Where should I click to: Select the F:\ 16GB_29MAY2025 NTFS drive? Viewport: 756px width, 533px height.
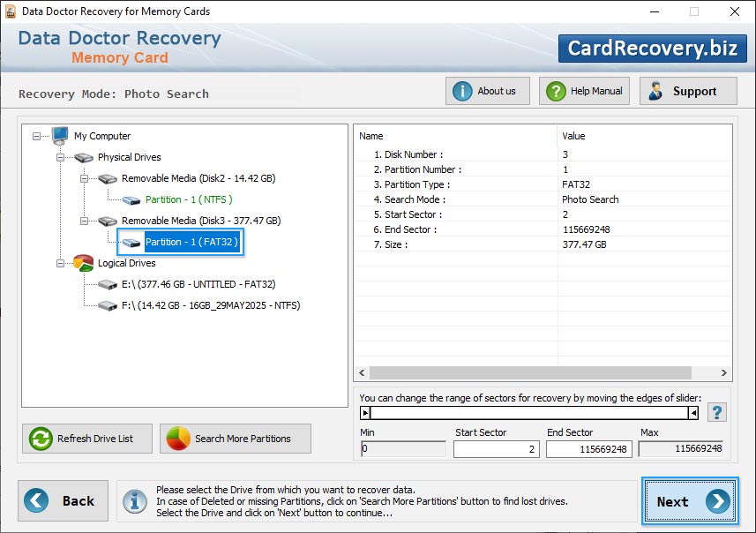pos(211,306)
